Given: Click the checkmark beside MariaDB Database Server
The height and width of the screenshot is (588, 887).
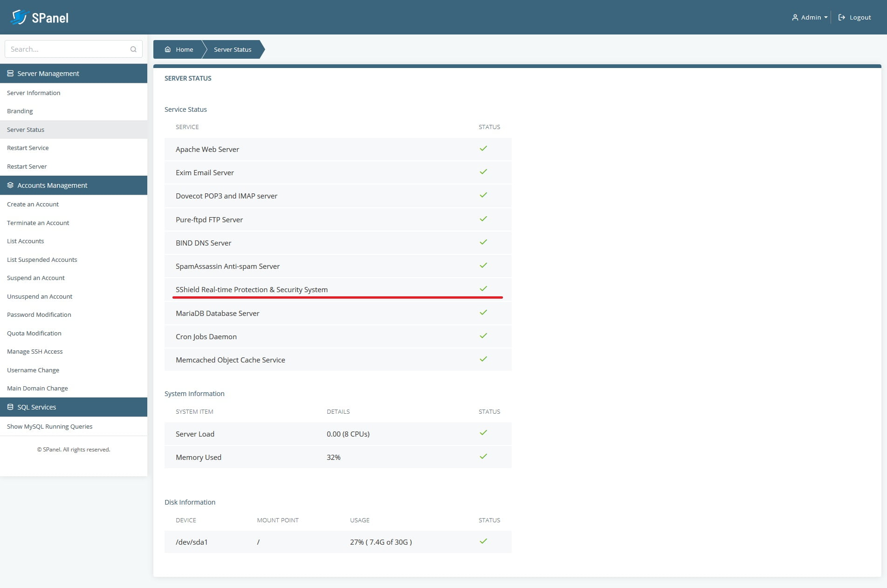Looking at the screenshot, I should 483,312.
